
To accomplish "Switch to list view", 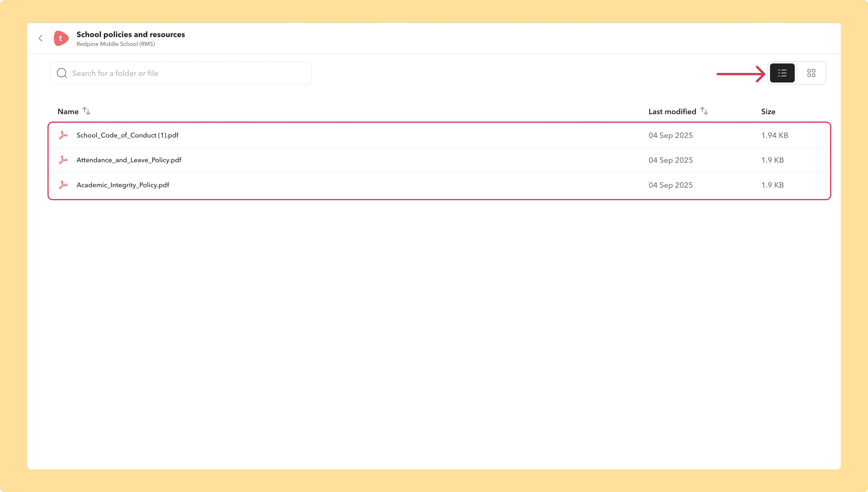I will coord(782,73).
